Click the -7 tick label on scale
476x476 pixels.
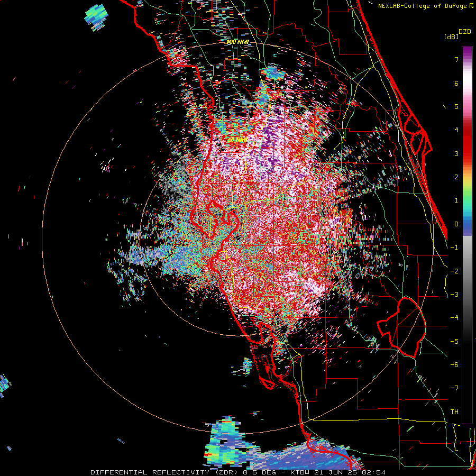[x=454, y=388]
